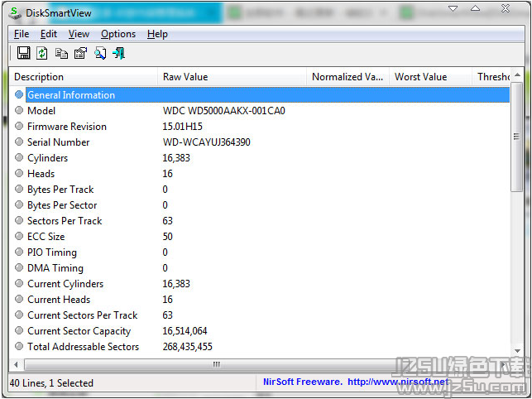The height and width of the screenshot is (399, 532).
Task: Open the Help menu
Action: tap(157, 34)
